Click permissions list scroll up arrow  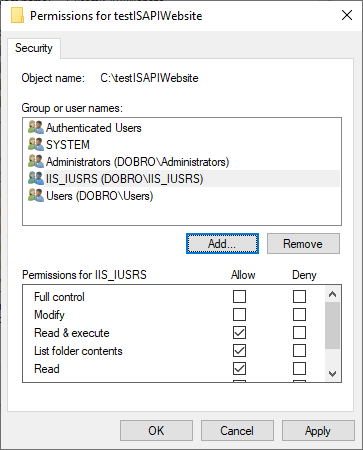pos(332,294)
